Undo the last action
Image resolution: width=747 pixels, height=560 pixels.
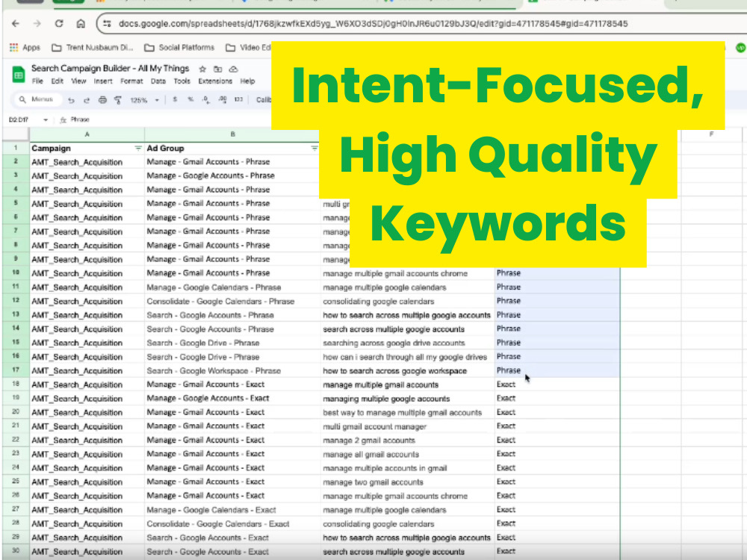coord(72,100)
